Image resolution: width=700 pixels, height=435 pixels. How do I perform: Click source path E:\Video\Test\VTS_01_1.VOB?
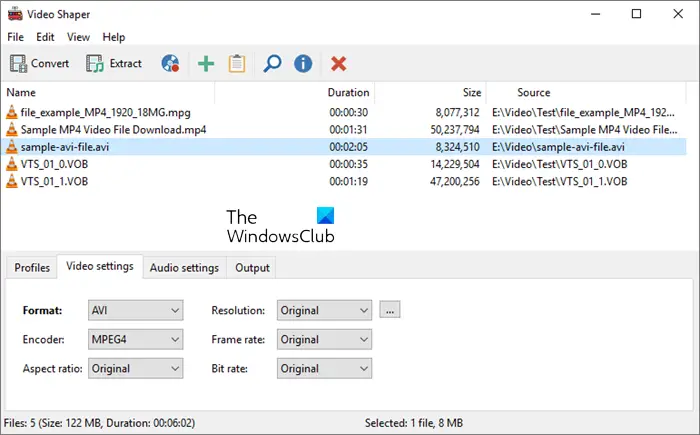coord(559,181)
